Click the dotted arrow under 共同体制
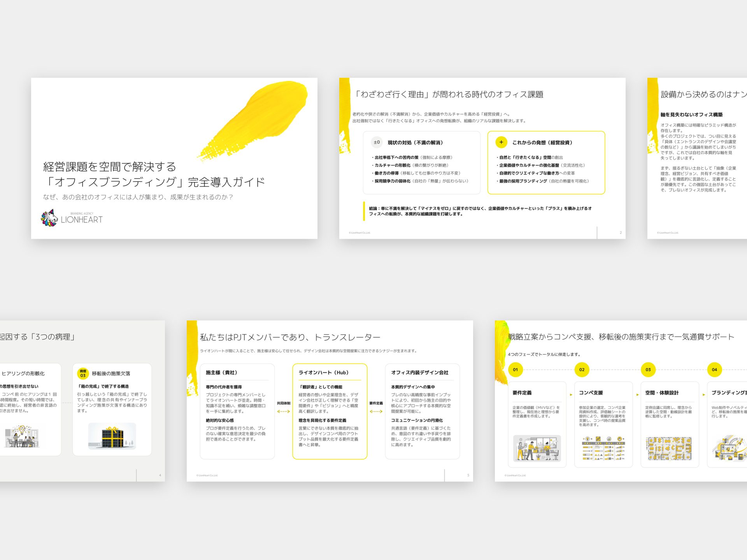The height and width of the screenshot is (560, 747). pyautogui.click(x=284, y=411)
